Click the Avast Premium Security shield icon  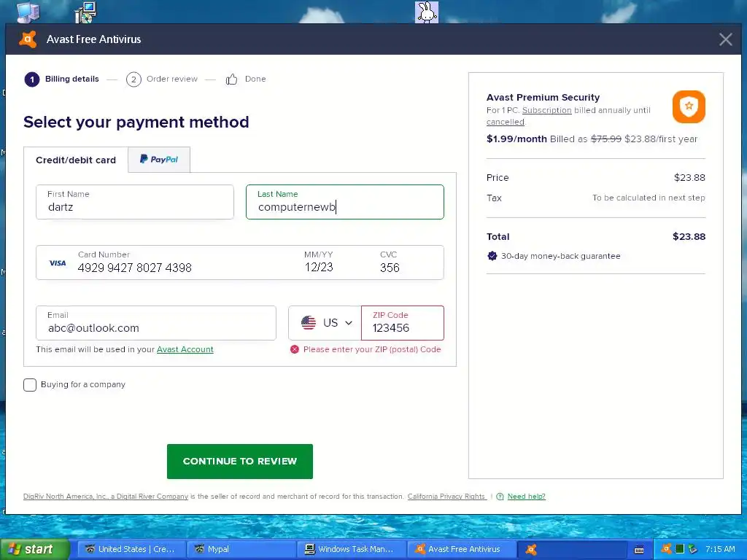coord(689,106)
